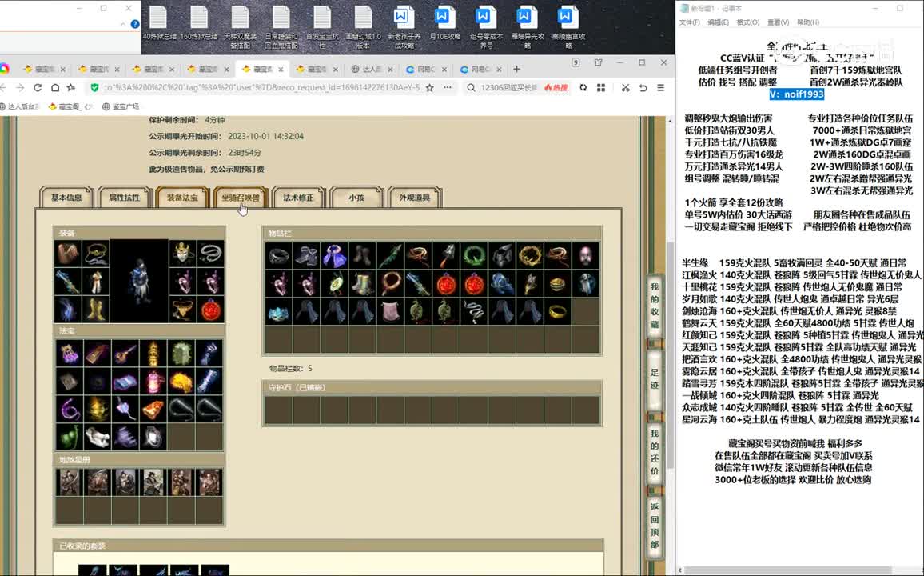Open Notepad 编辑(E) menu
924x576 pixels.
tap(718, 22)
